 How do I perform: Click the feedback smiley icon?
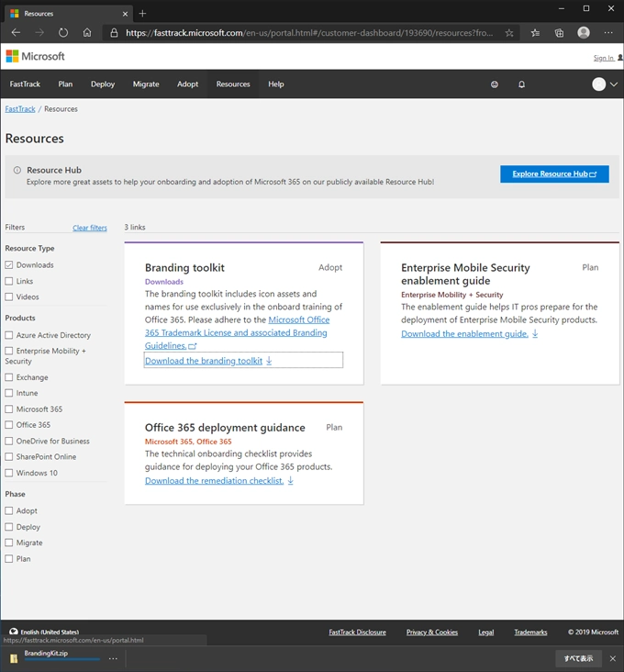[495, 84]
